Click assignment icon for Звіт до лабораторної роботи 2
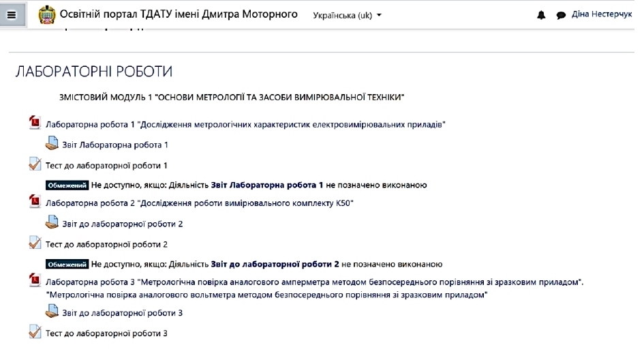This screenshot has width=644, height=358. coord(52,222)
